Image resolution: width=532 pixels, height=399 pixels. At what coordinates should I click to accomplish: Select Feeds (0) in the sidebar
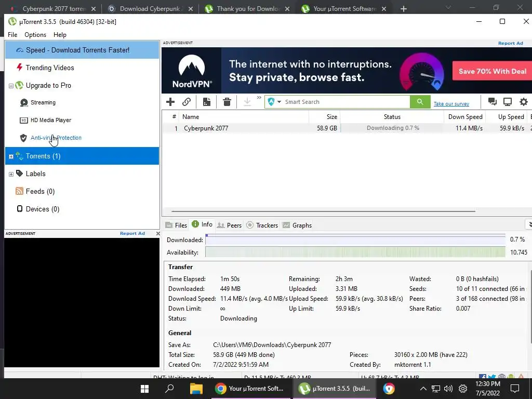[x=39, y=191]
